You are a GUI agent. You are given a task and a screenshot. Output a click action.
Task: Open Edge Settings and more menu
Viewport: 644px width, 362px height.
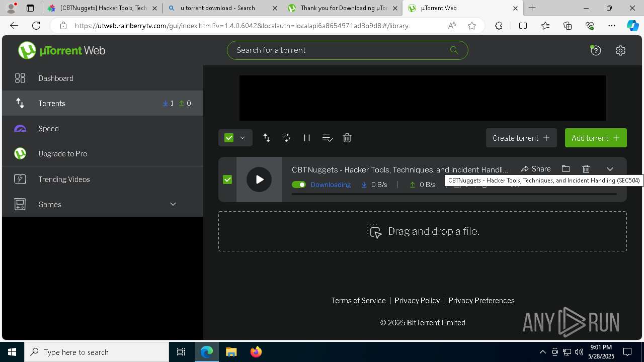[x=612, y=26]
